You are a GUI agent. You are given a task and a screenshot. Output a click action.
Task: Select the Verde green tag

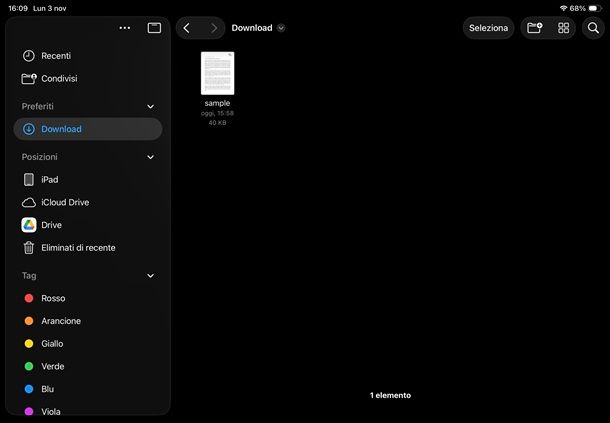[x=88, y=366]
